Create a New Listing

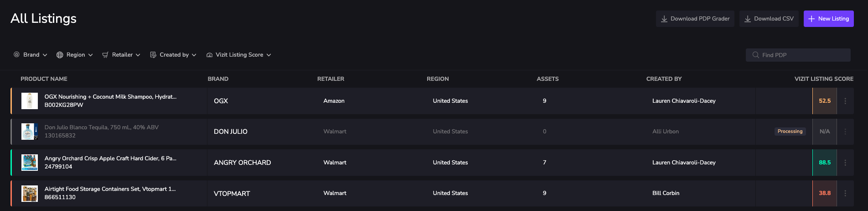click(828, 19)
